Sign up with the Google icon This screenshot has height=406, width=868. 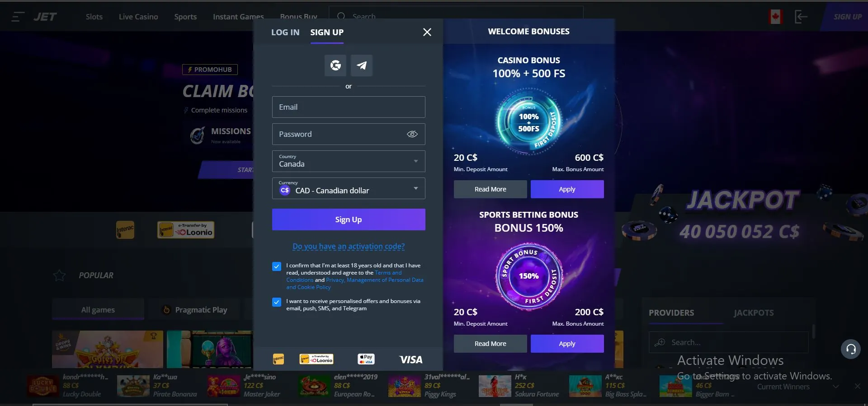[335, 65]
